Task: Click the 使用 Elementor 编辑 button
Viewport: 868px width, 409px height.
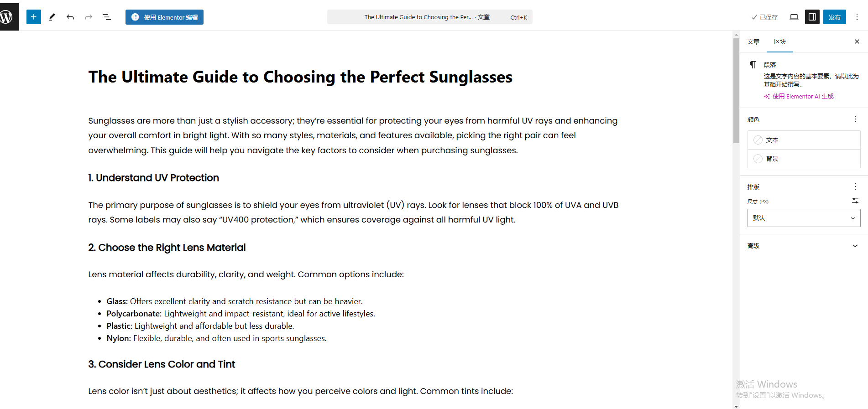Action: tap(164, 17)
